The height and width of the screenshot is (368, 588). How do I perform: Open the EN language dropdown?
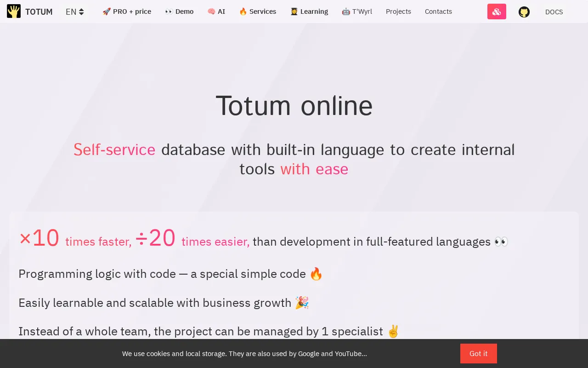(74, 12)
